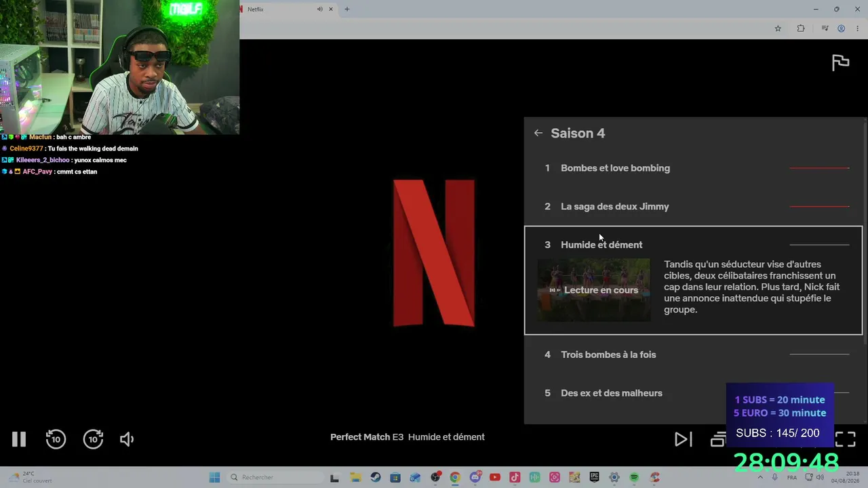
Task: Open the Chrome three-dot menu
Action: (857, 28)
